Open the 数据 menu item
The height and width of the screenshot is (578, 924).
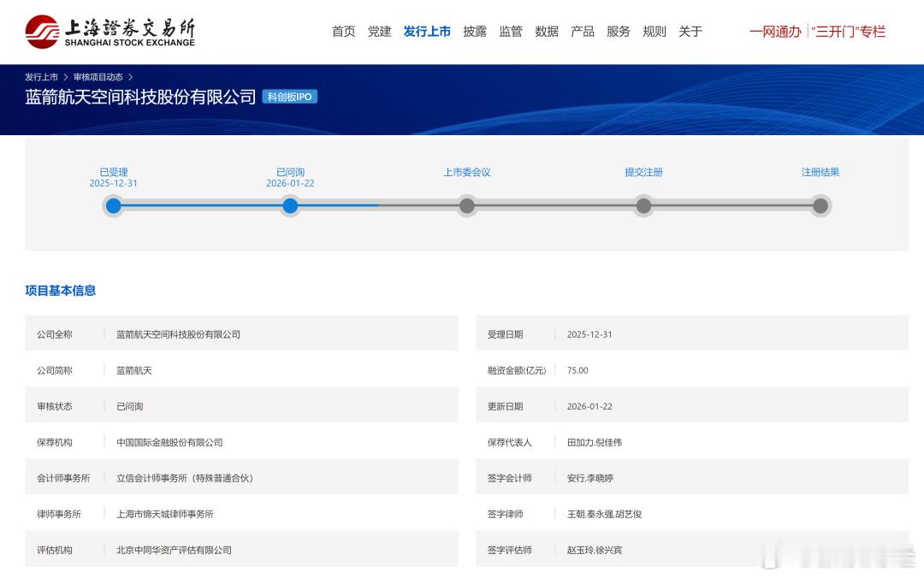(547, 32)
